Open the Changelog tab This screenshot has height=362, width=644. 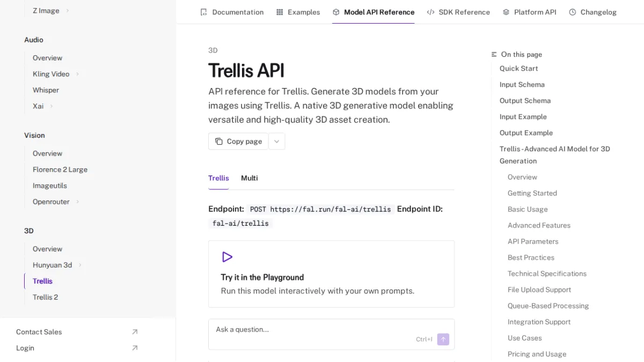click(592, 12)
